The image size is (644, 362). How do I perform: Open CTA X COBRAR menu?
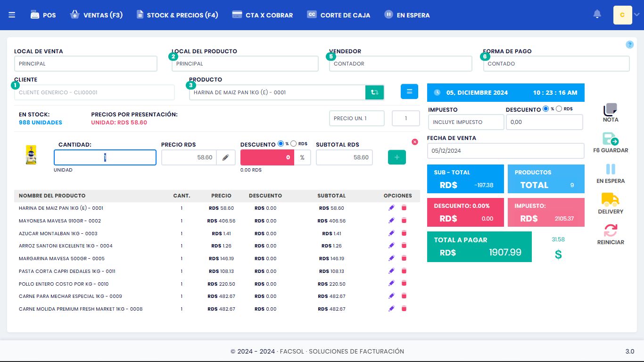(263, 15)
